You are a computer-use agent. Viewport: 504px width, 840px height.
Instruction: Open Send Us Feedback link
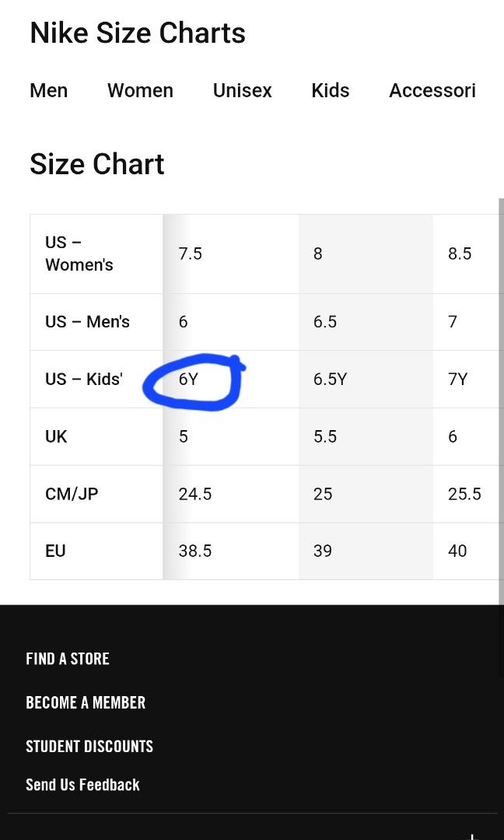pos(82,785)
